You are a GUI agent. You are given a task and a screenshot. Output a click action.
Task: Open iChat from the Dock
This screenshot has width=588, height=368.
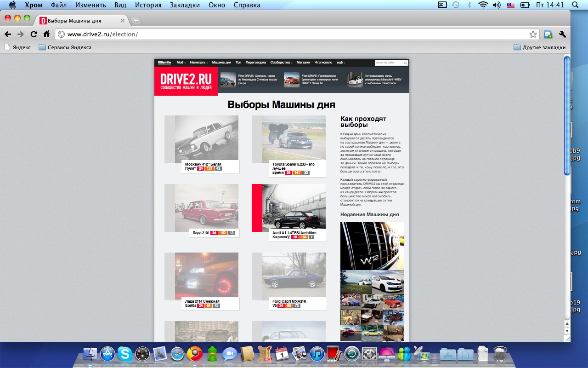(x=230, y=353)
